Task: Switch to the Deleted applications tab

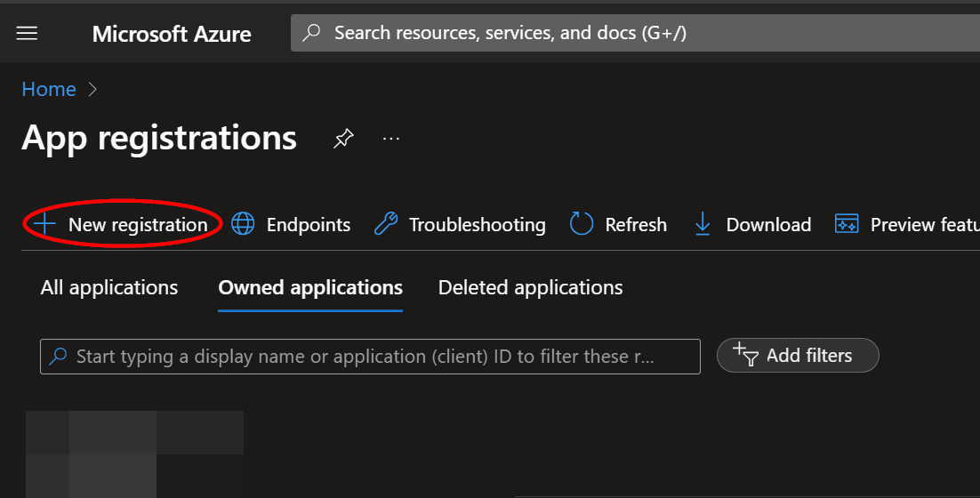Action: [531, 287]
